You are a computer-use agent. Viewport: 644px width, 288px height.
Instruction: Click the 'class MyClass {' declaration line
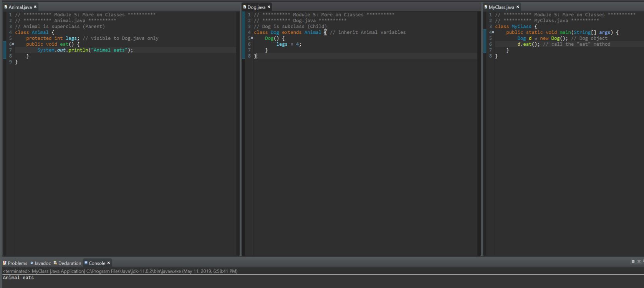pyautogui.click(x=516, y=27)
